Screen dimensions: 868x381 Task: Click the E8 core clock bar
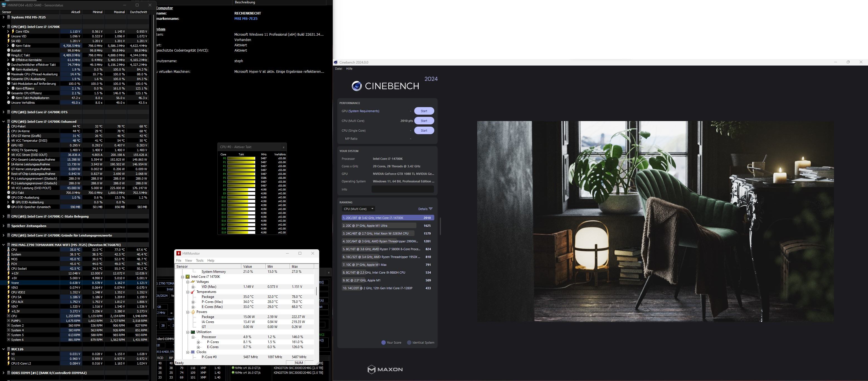pos(241,189)
